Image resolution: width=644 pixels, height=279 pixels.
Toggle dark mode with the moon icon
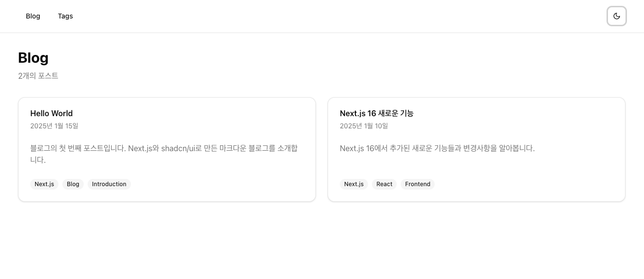point(616,16)
